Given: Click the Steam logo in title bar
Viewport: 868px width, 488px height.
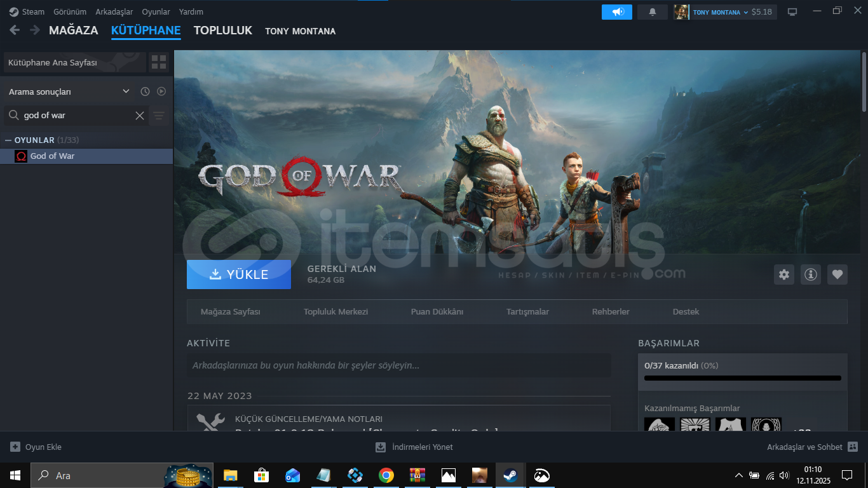Looking at the screenshot, I should (13, 11).
